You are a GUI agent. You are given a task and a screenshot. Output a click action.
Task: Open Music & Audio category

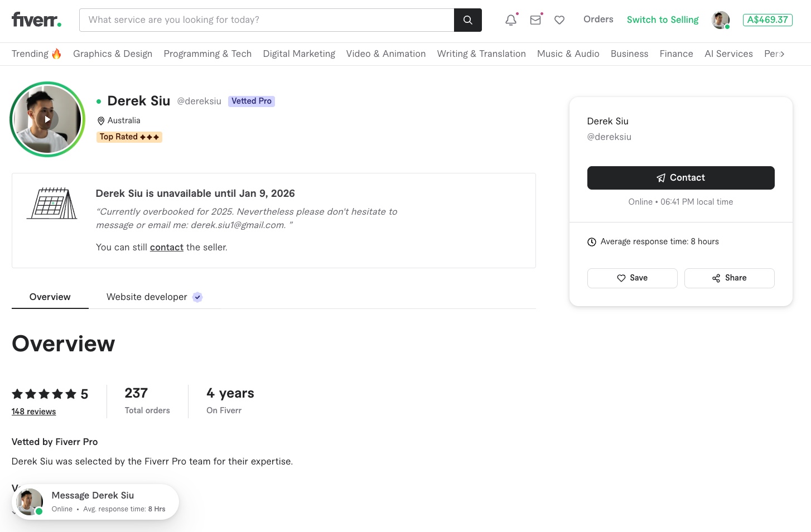568,54
